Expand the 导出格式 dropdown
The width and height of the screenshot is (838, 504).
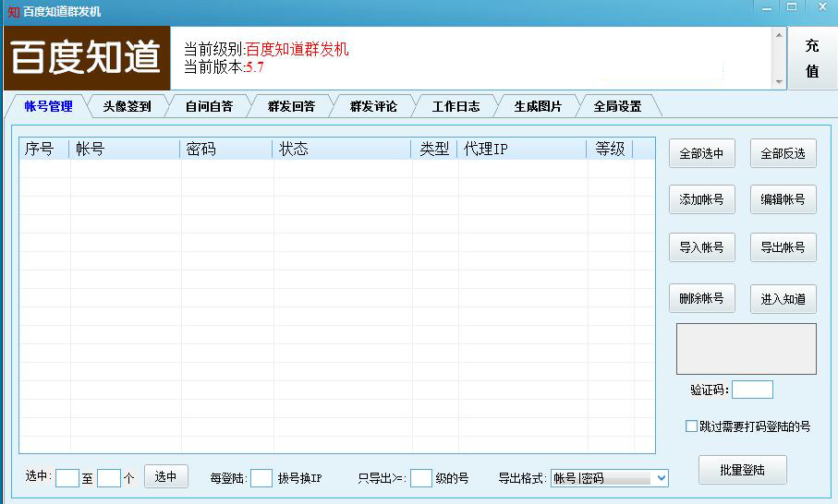point(662,478)
